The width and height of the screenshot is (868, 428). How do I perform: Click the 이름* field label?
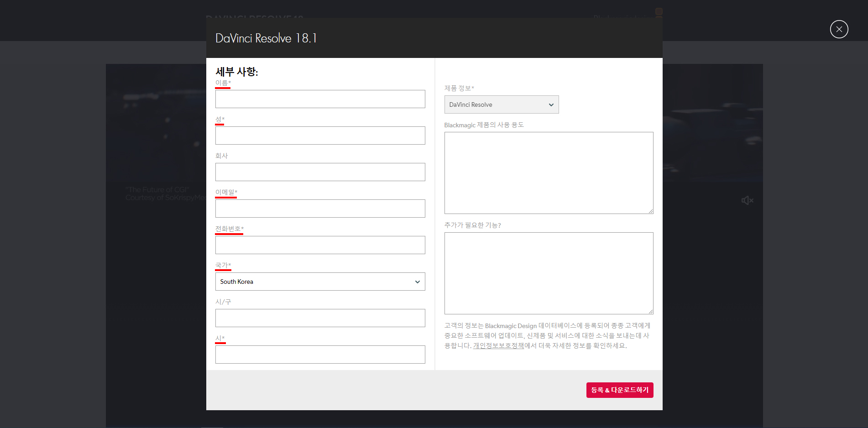(223, 83)
